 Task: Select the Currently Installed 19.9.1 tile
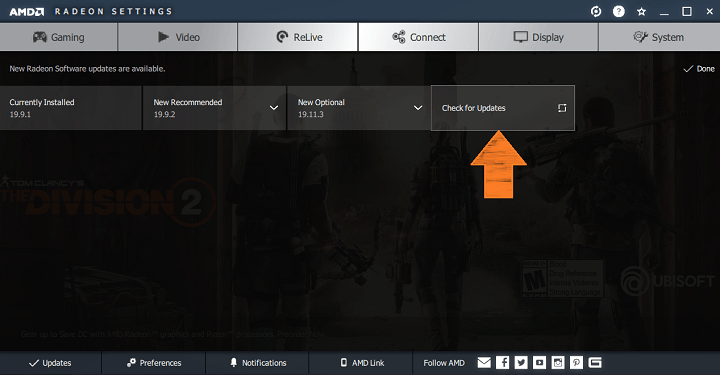(x=71, y=108)
